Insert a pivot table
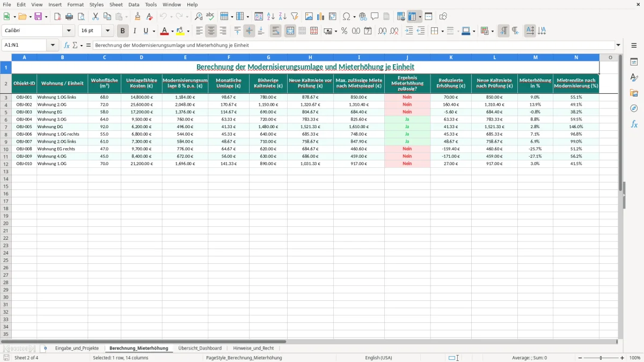The width and height of the screenshot is (644, 362). (333, 17)
